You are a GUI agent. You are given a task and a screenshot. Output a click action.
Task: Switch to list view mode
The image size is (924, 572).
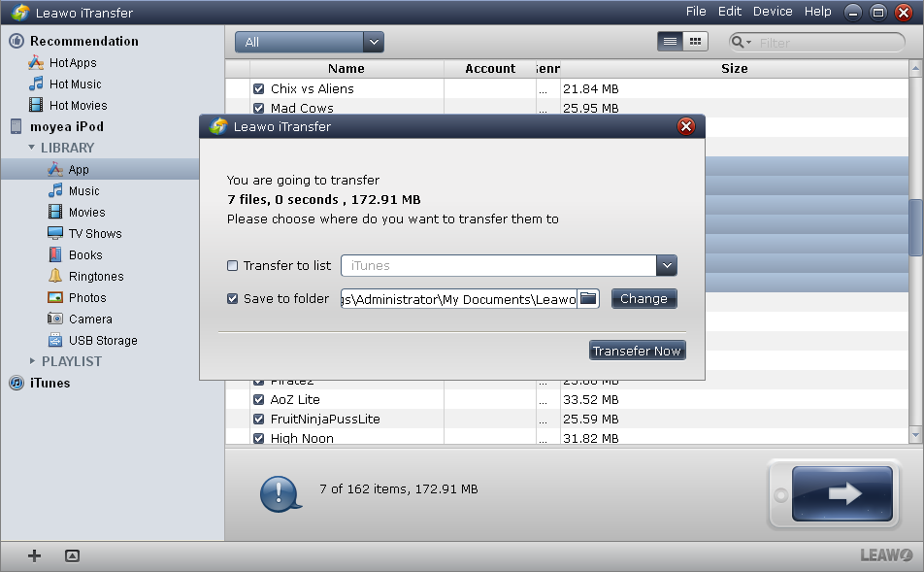(x=670, y=42)
